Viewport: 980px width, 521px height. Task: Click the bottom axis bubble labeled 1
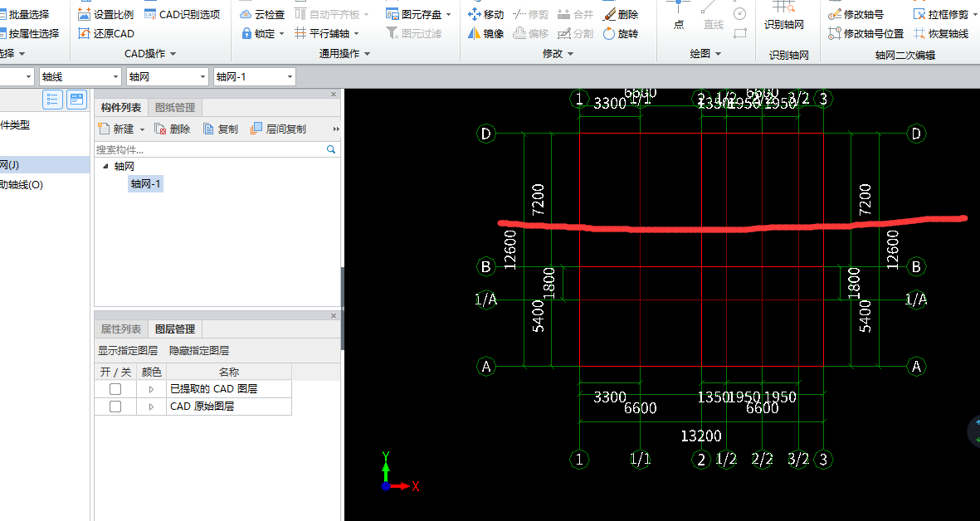pyautogui.click(x=578, y=459)
